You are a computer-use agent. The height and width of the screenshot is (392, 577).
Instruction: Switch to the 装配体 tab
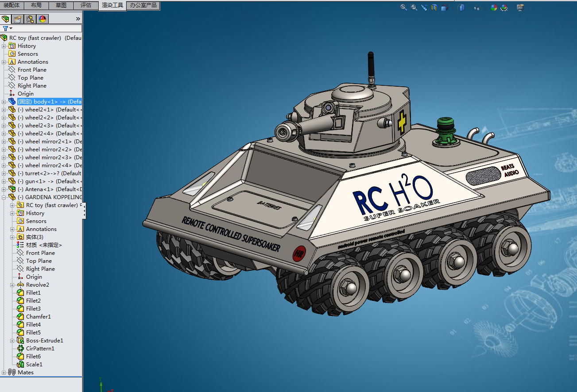click(12, 5)
